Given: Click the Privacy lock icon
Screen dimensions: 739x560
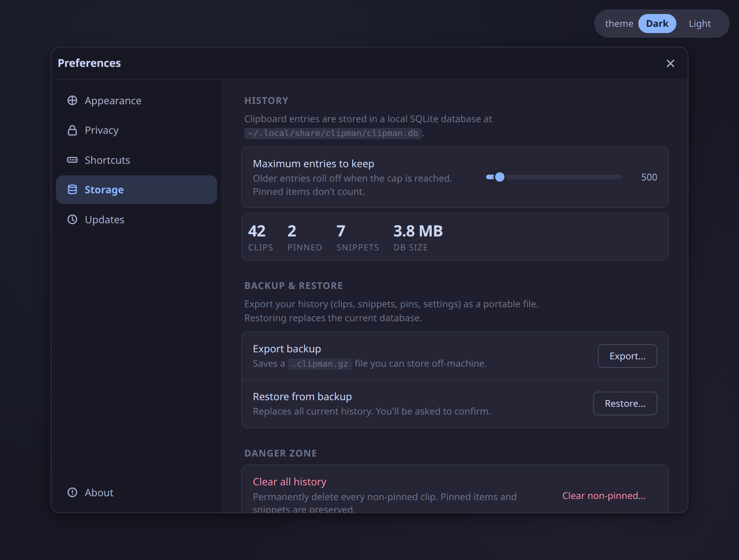Looking at the screenshot, I should click(72, 130).
